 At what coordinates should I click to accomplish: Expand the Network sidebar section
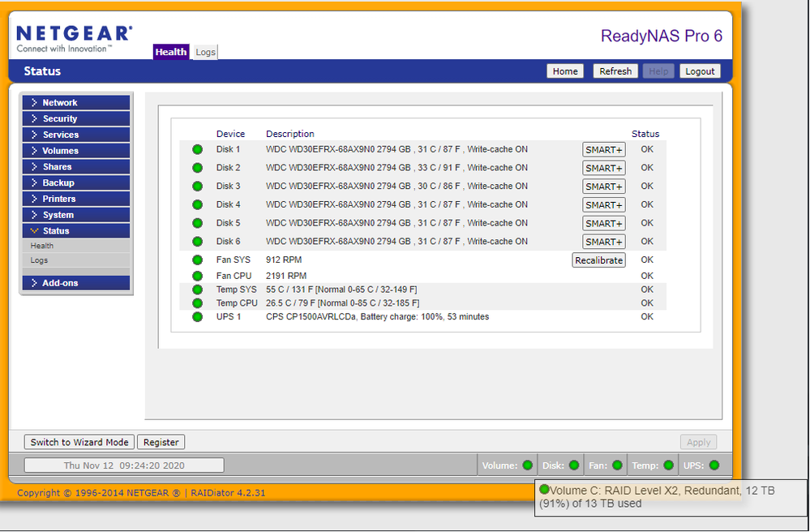tap(75, 103)
